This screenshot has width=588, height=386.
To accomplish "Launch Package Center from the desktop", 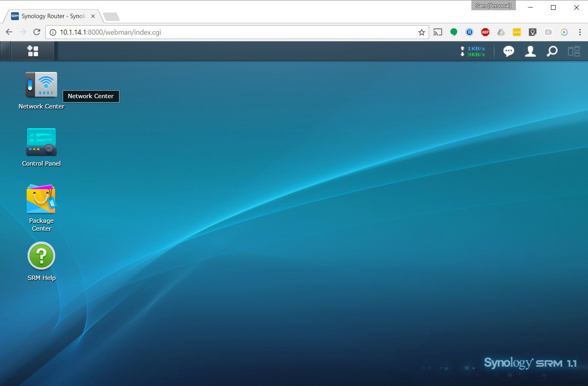I will click(41, 199).
